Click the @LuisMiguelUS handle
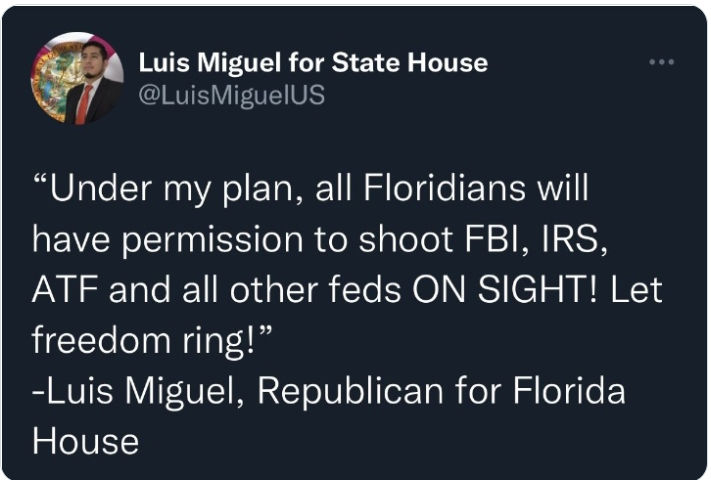This screenshot has height=480, width=711. 231,96
